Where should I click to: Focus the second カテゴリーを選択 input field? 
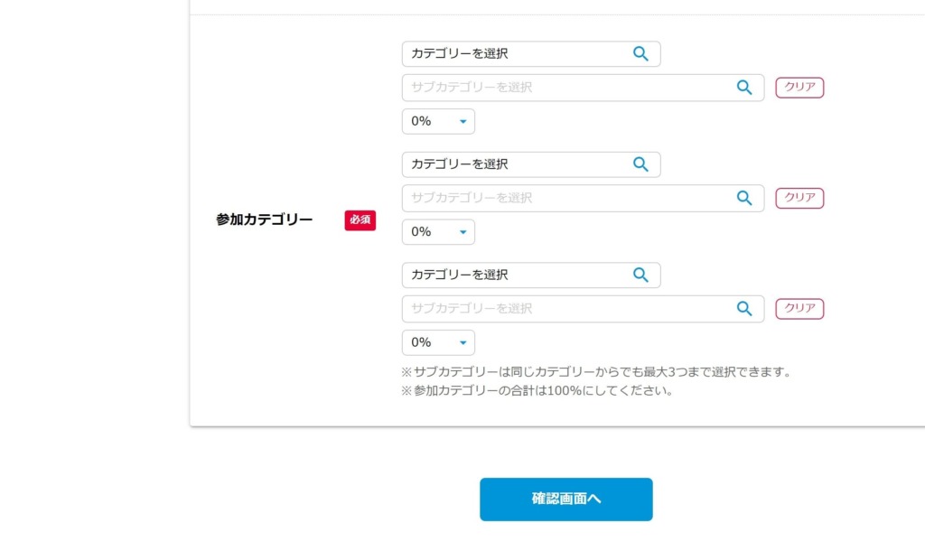pyautogui.click(x=531, y=164)
